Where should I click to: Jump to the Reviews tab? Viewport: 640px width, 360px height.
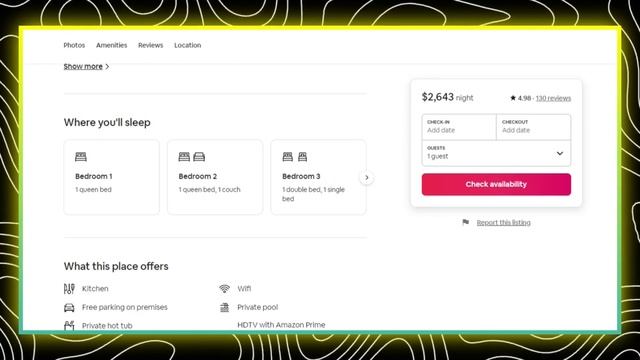pyautogui.click(x=151, y=45)
